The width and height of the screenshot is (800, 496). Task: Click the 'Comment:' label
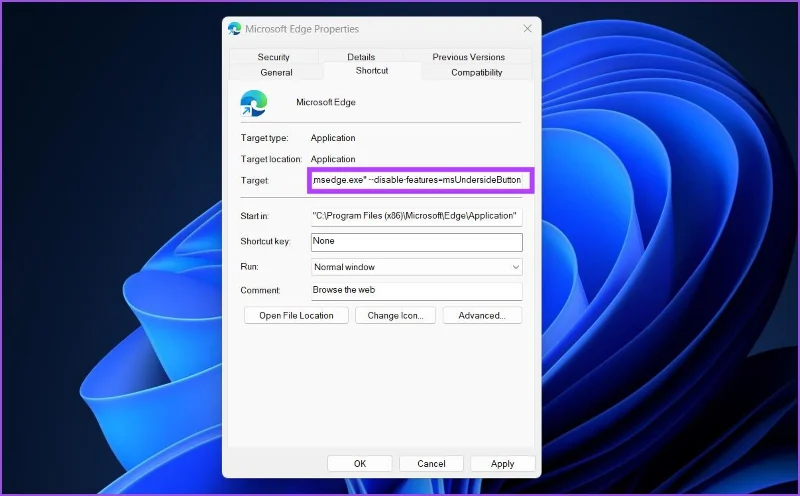coord(260,290)
